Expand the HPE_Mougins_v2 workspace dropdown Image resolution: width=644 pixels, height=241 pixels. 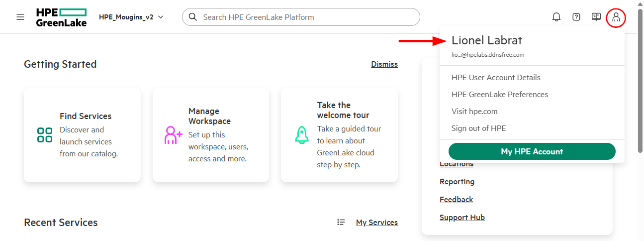pyautogui.click(x=131, y=17)
